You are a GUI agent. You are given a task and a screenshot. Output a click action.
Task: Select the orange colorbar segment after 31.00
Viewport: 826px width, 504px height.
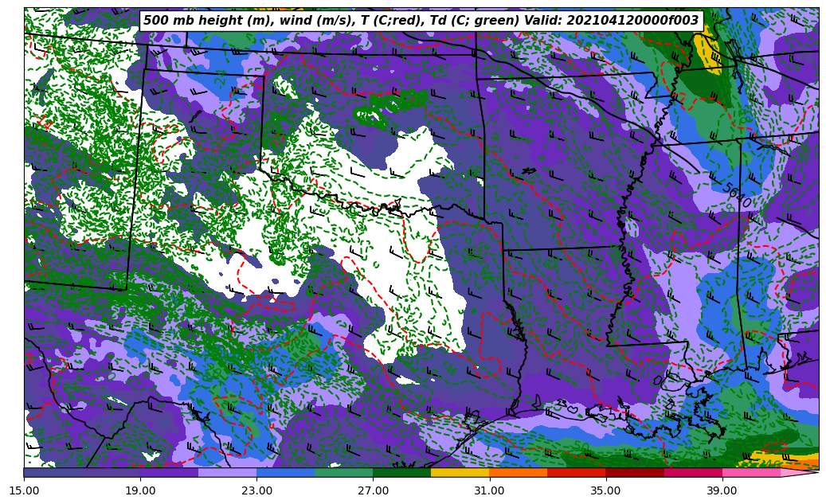point(519,472)
